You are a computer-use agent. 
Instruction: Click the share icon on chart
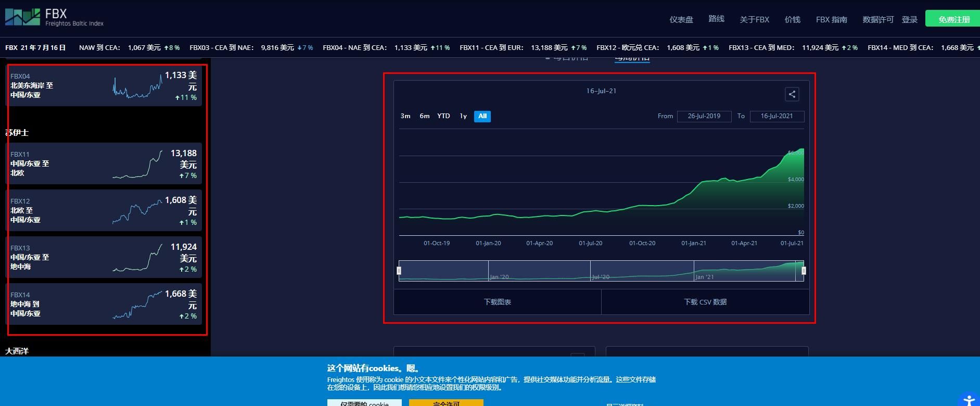pyautogui.click(x=792, y=94)
